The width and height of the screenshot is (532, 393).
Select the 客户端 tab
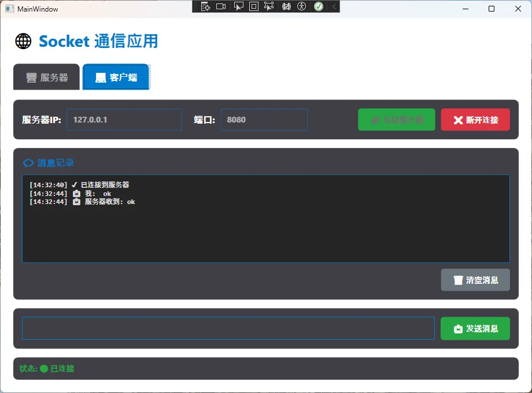click(x=116, y=77)
